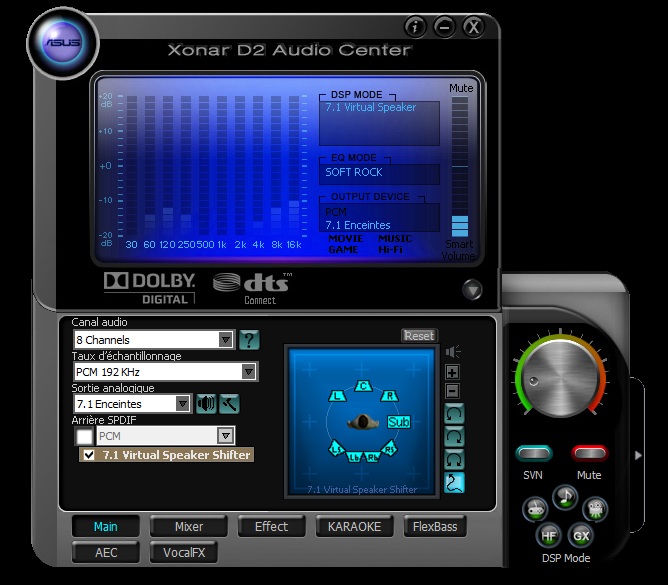Click the master volume knob

click(560, 378)
